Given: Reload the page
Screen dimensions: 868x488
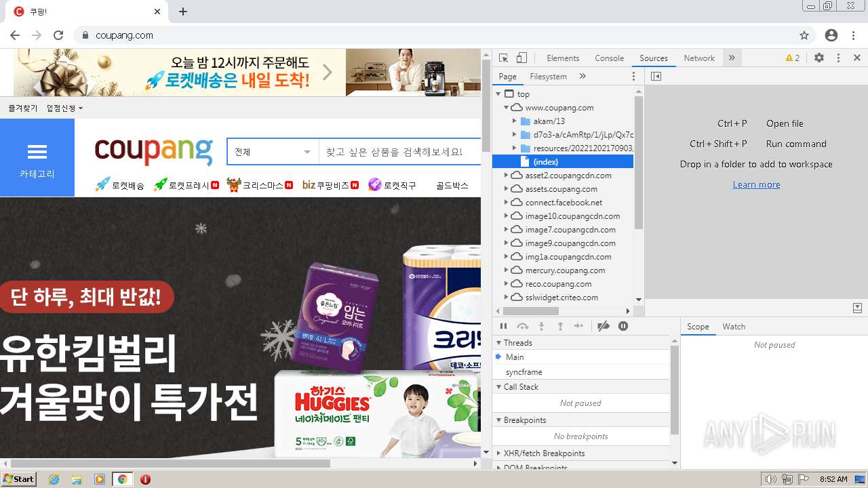Looking at the screenshot, I should point(58,35).
